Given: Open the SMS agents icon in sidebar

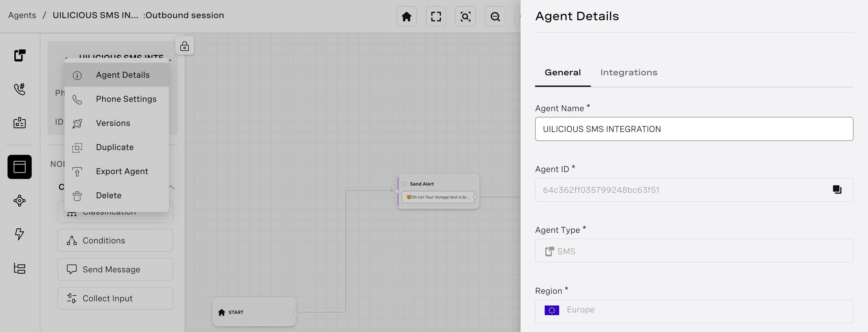Looking at the screenshot, I should tap(20, 55).
